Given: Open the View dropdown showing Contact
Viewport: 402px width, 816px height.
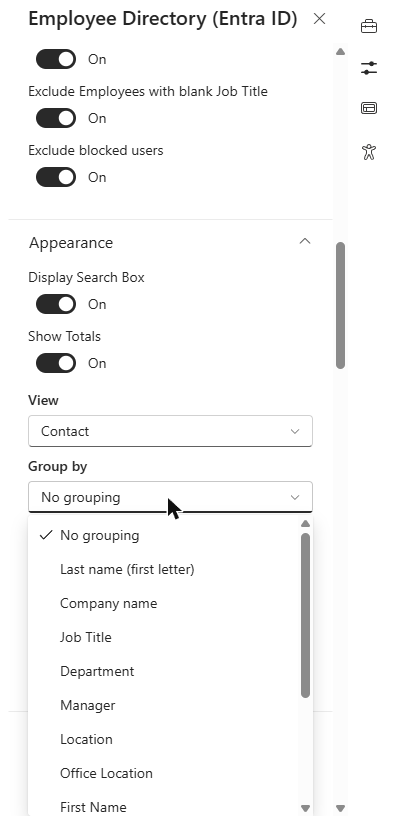Looking at the screenshot, I should (170, 431).
